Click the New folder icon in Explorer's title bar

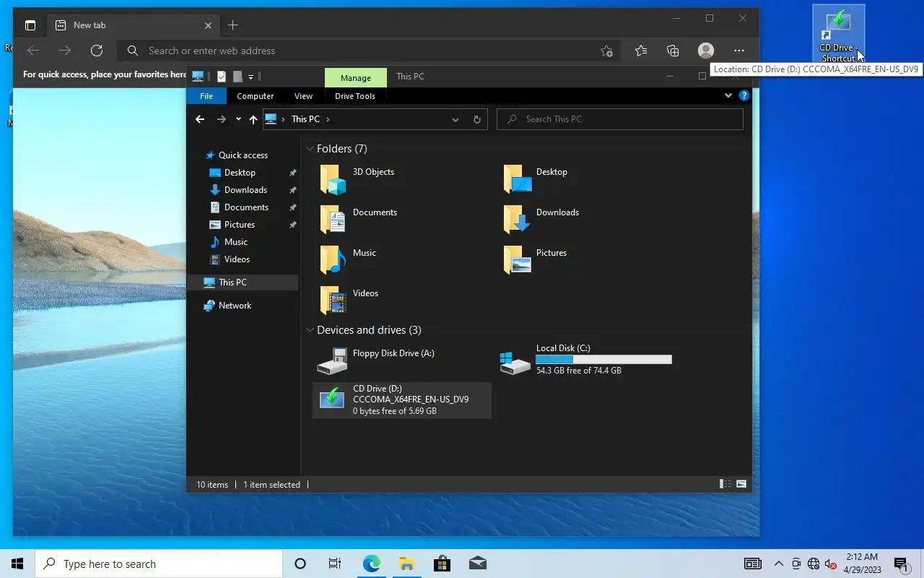[237, 77]
